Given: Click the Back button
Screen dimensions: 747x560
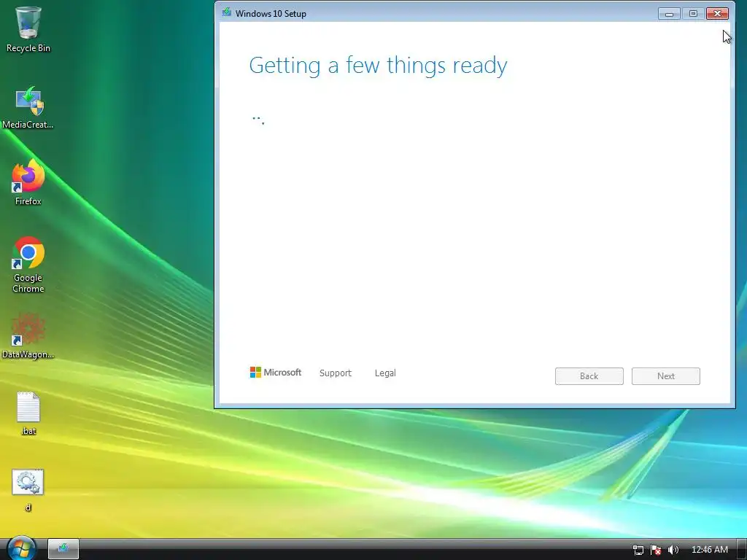Looking at the screenshot, I should [589, 376].
